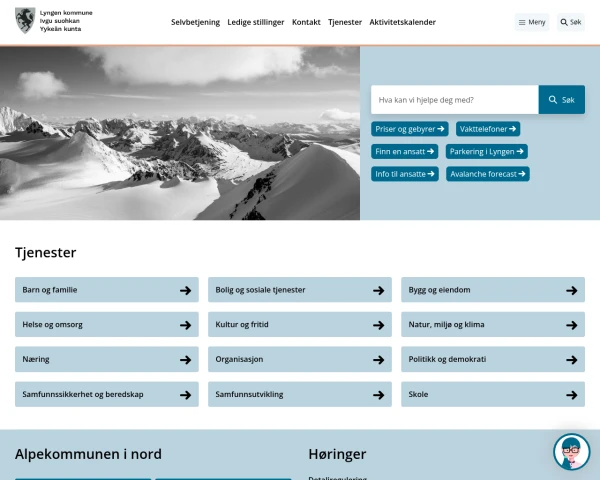The image size is (600, 480).
Task: Click arrow on Organisasjon tile
Action: click(378, 360)
